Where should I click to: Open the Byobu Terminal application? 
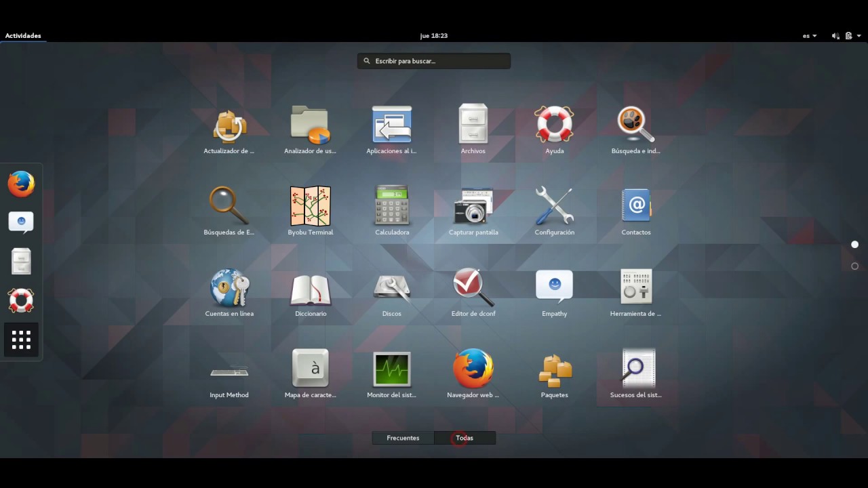pyautogui.click(x=311, y=205)
